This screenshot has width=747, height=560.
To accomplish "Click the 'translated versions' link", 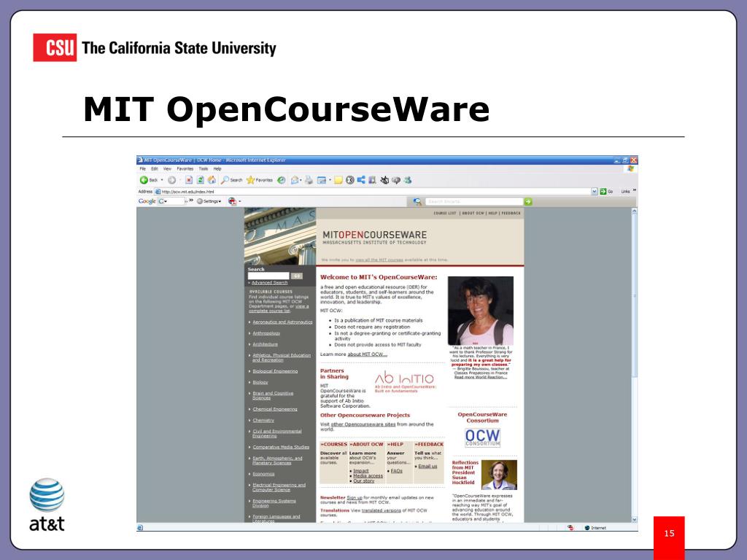I will coord(381,510).
